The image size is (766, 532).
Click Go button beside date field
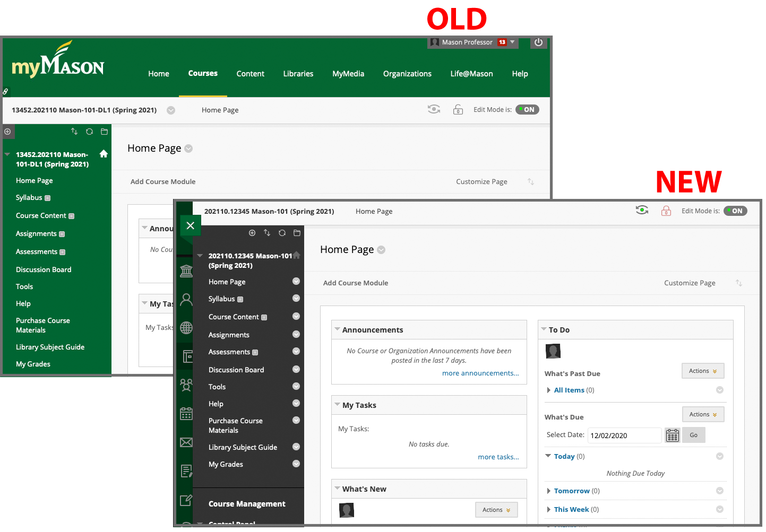tap(694, 435)
